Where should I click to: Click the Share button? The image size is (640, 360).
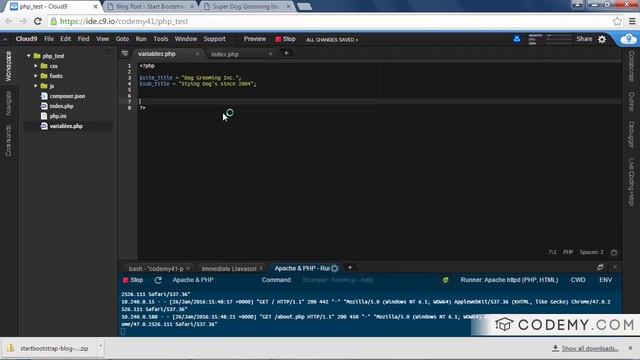584,39
